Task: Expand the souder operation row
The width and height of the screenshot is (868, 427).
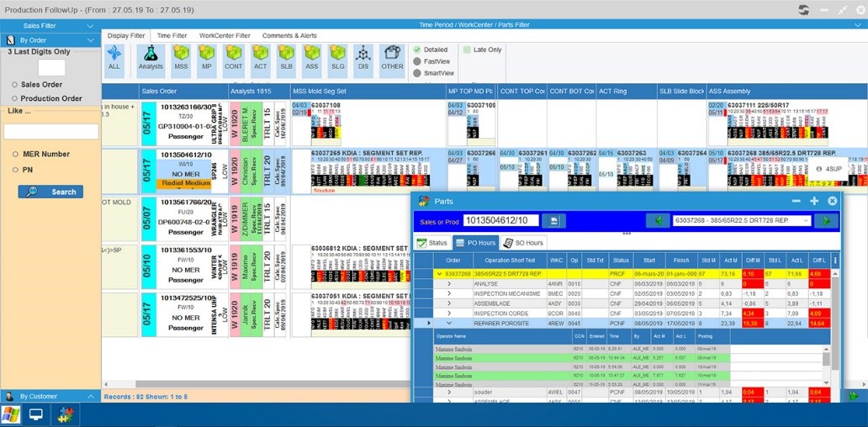Action: coord(449,392)
